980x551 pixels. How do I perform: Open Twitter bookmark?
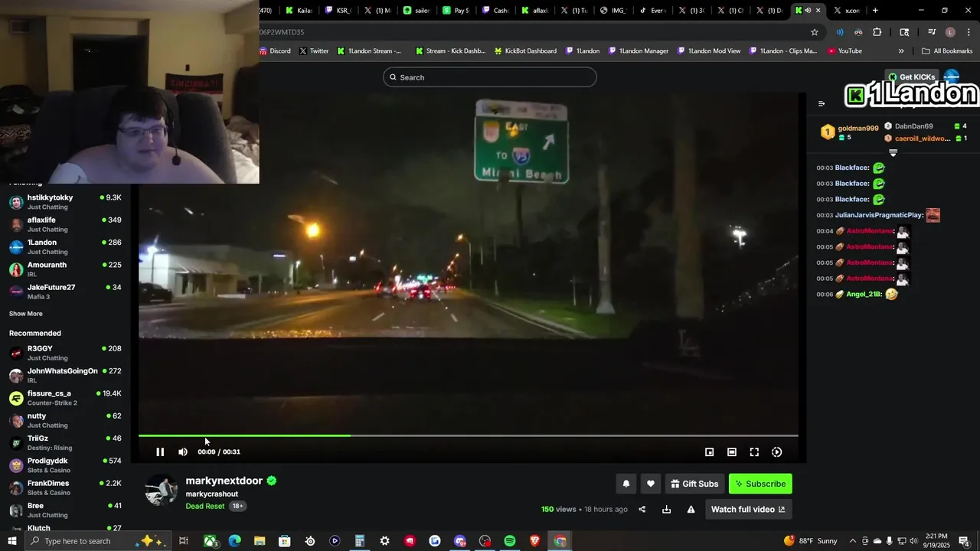(x=314, y=51)
